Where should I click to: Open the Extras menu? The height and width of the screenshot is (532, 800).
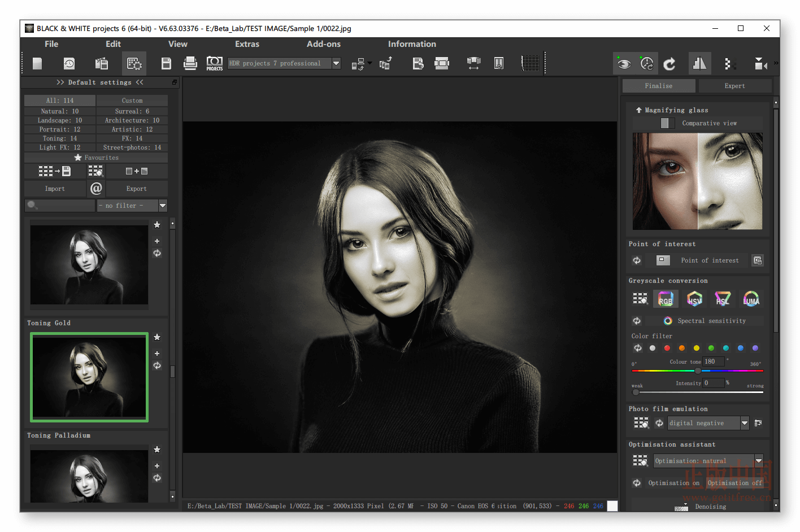[x=247, y=44]
